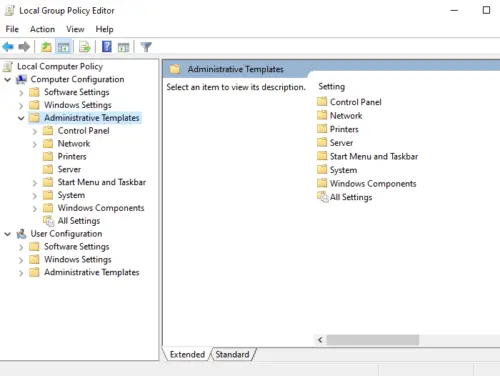The image size is (500, 376).
Task: Select System label in the left tree
Action: pyautogui.click(x=71, y=195)
